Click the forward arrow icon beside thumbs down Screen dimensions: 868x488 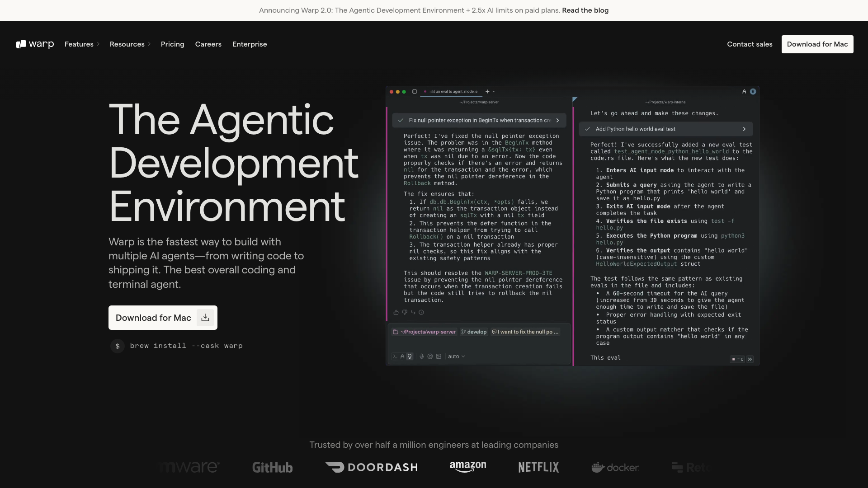click(413, 312)
